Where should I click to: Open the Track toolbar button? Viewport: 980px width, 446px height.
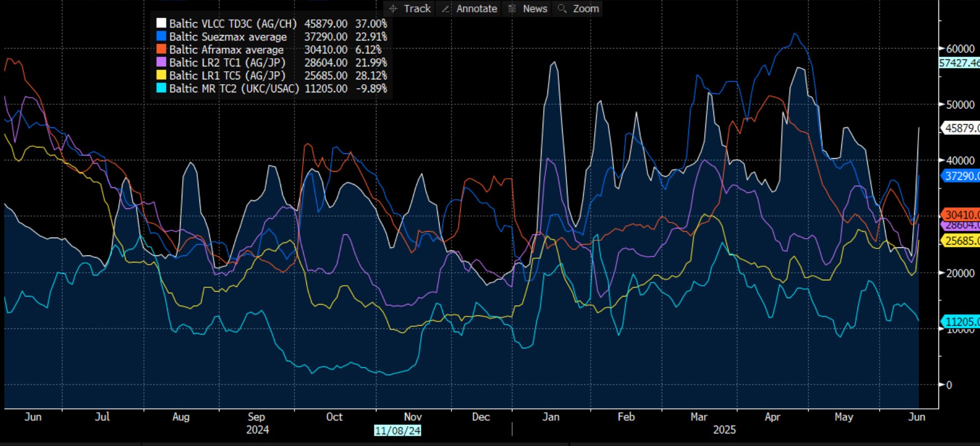(409, 9)
